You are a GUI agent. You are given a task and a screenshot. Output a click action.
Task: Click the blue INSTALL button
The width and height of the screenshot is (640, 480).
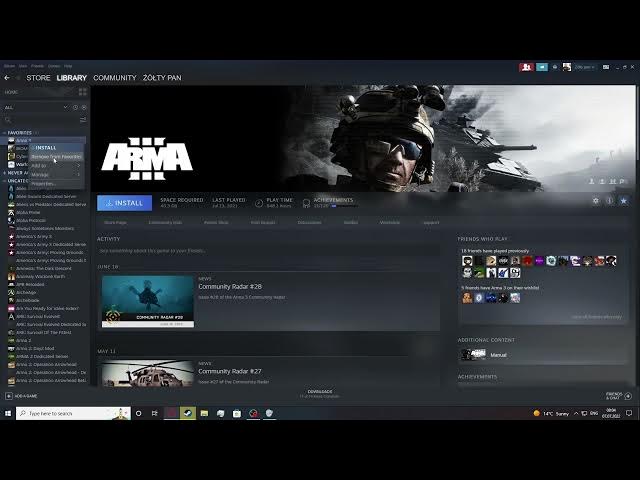pyautogui.click(x=124, y=203)
